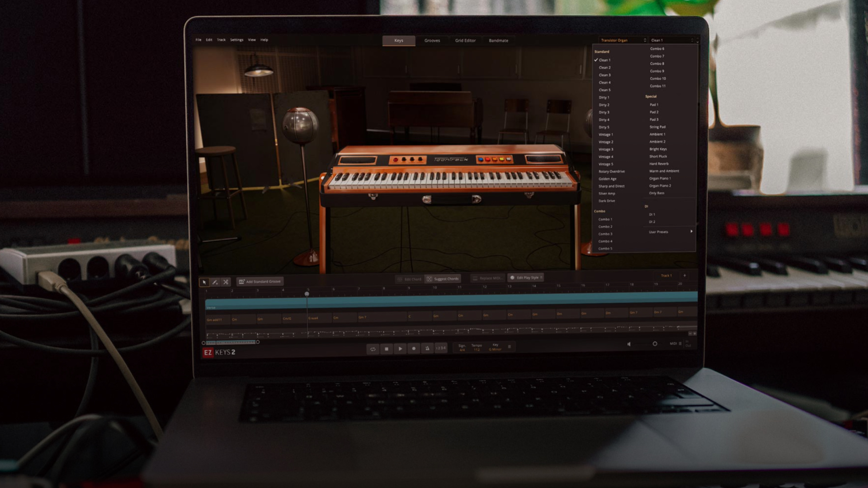Select the scissors cut tool

(226, 282)
